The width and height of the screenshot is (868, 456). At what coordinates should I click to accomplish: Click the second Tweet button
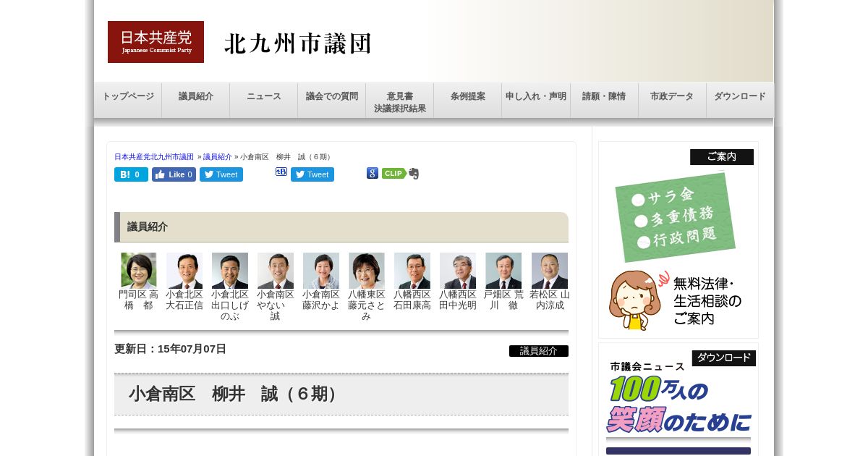(312, 174)
